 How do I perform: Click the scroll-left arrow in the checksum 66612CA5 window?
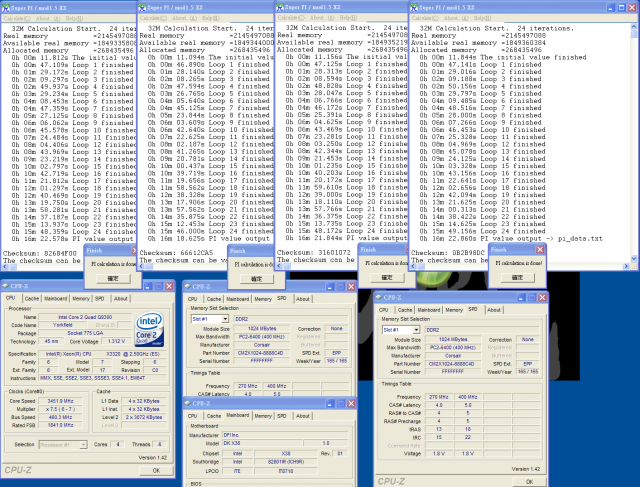(142, 266)
